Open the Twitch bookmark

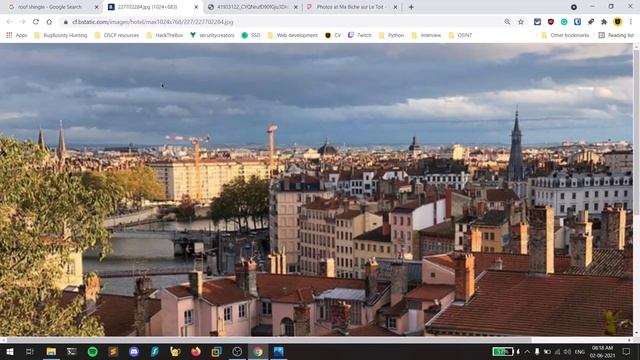[360, 36]
